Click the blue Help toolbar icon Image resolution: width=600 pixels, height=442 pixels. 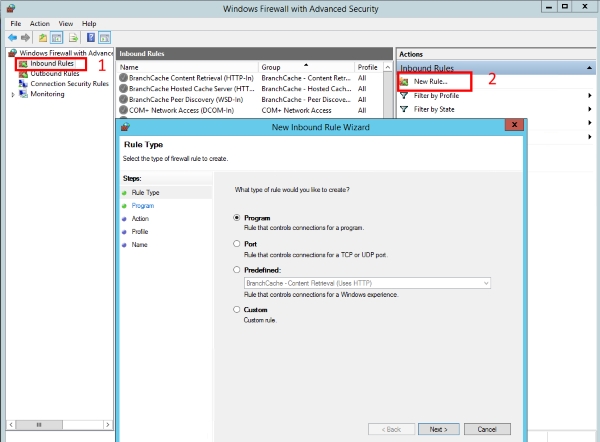(x=90, y=37)
